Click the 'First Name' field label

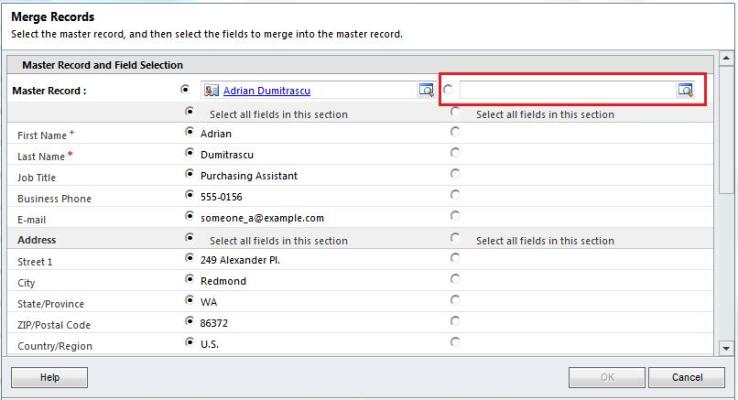[42, 136]
